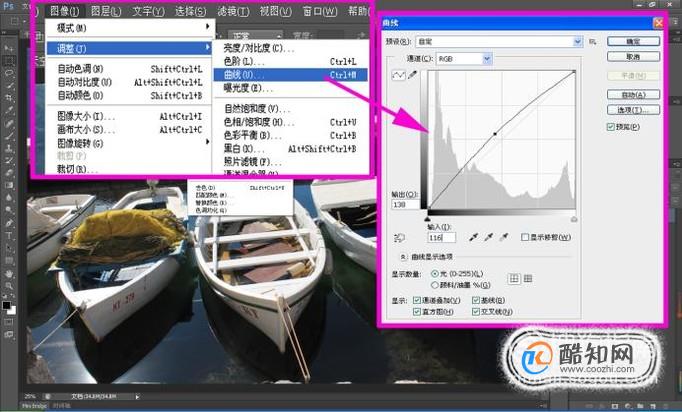Screen dimensions: 682x412
Task: Select the Eraser tool
Action: point(9,173)
